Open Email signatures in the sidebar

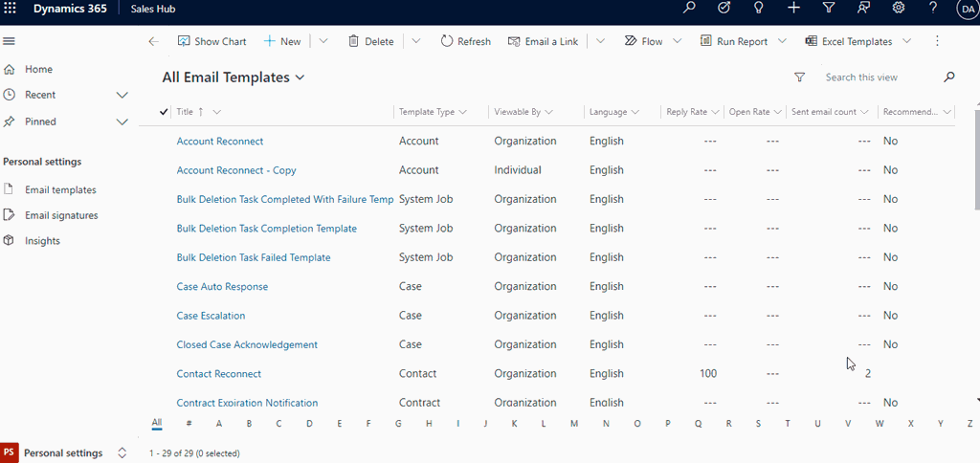[x=61, y=215]
